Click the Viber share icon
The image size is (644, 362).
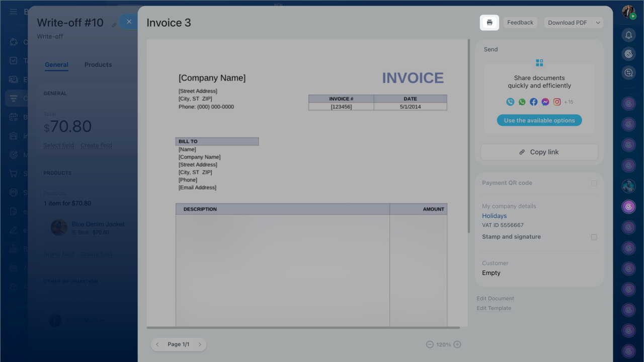(510, 102)
